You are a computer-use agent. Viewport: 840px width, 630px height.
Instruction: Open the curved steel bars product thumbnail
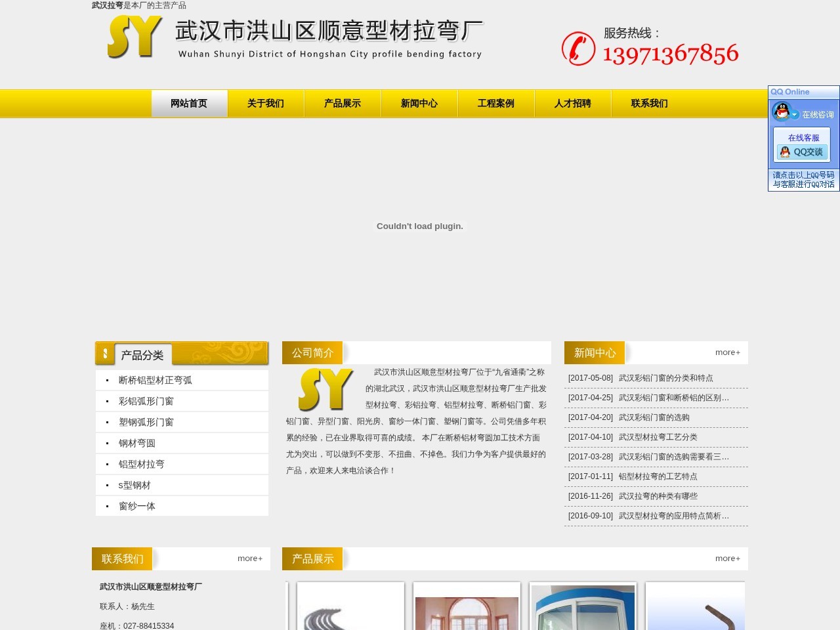point(350,606)
